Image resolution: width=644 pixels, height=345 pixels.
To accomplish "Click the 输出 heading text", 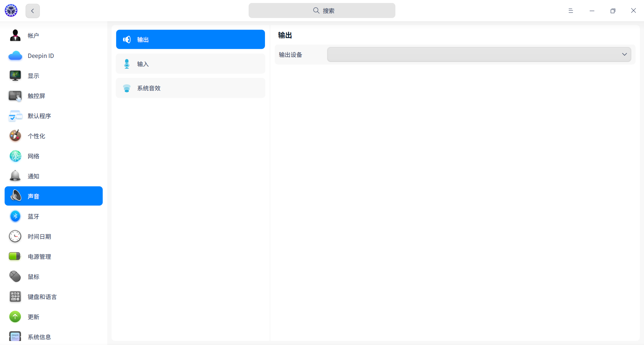I will click(x=285, y=35).
